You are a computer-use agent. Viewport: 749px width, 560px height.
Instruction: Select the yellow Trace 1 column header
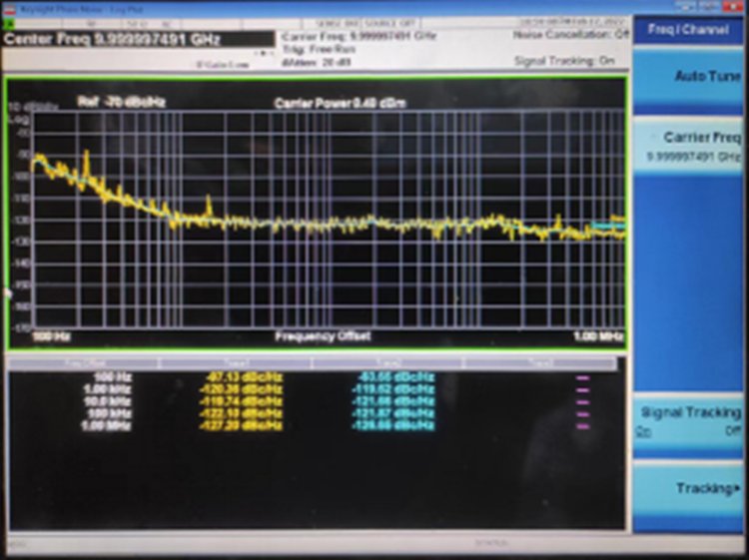click(235, 363)
